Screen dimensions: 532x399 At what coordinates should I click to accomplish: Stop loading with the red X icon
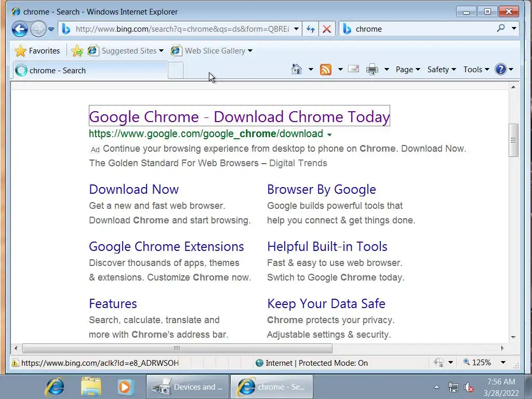[327, 29]
